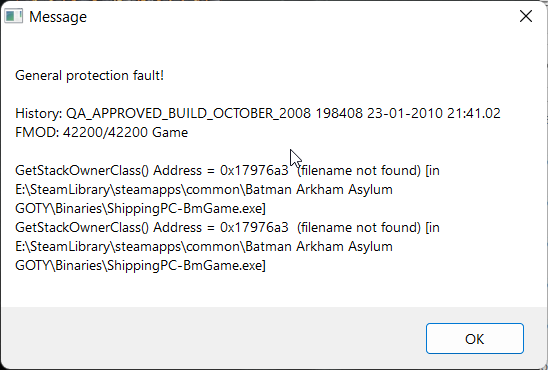Click the date 23-01-2010 in History

click(405, 114)
